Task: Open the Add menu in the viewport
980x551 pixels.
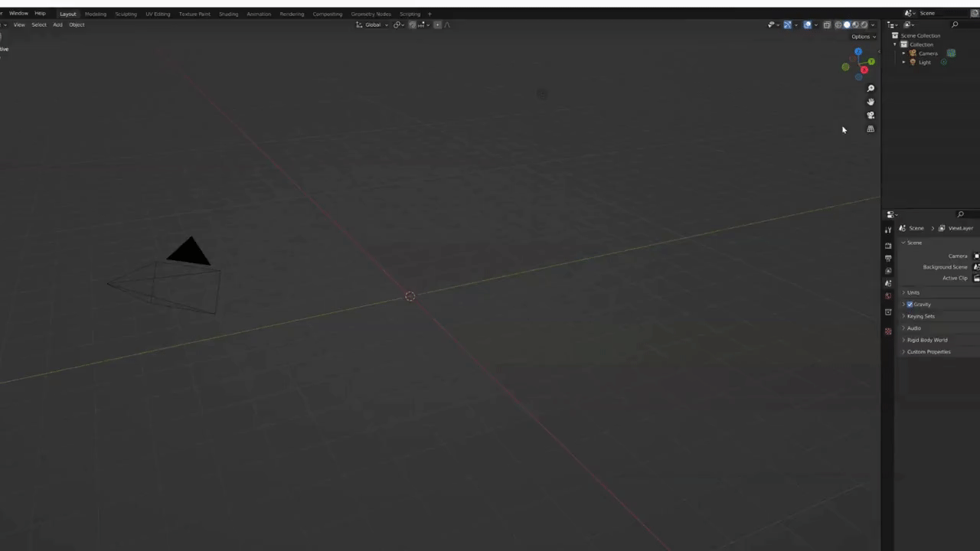Action: pos(57,24)
